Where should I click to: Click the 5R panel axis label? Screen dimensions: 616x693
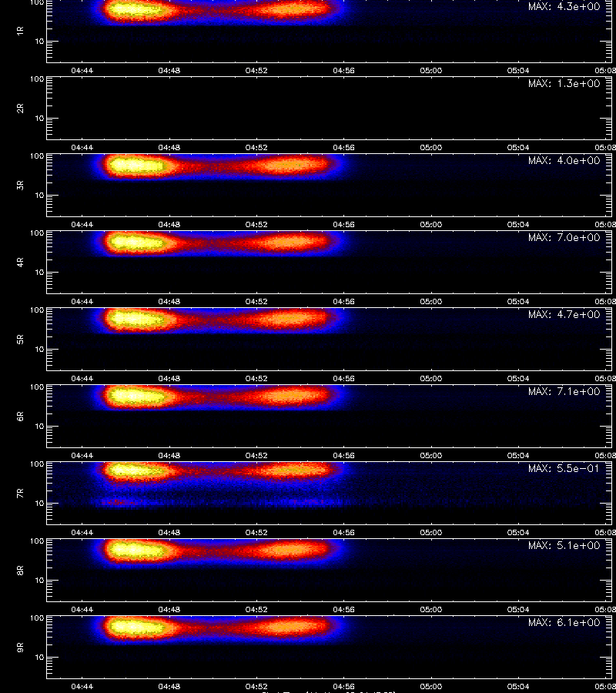pos(20,340)
